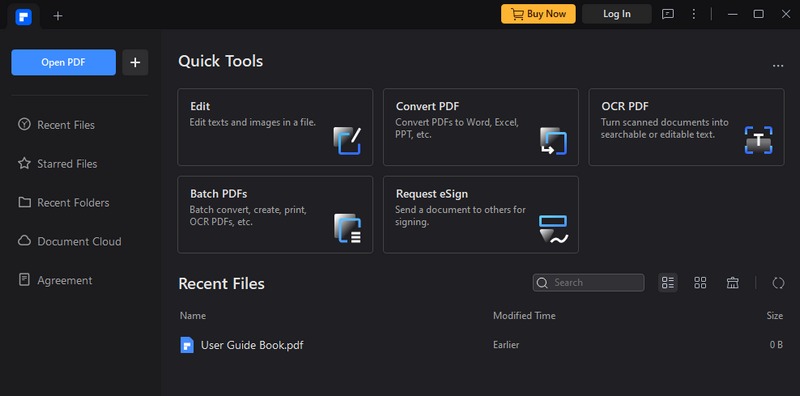Click the PDFelement home tab icon
This screenshot has height=396, width=800.
(23, 17)
